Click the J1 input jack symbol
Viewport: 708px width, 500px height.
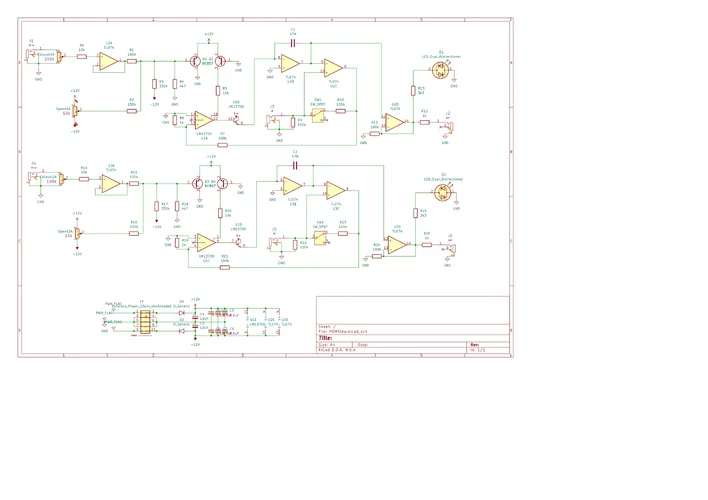(x=32, y=55)
